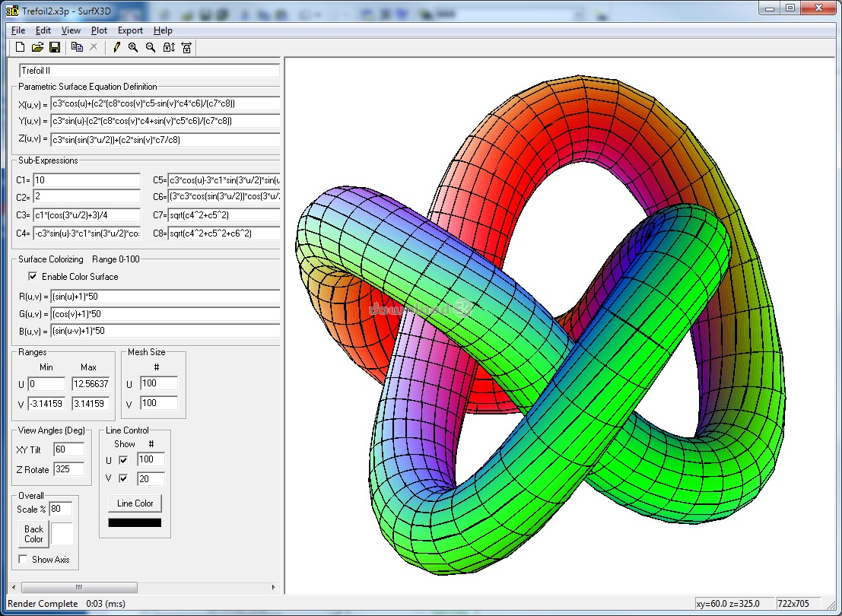
Task: Click the grayed X cancel icon
Action: coord(94,47)
